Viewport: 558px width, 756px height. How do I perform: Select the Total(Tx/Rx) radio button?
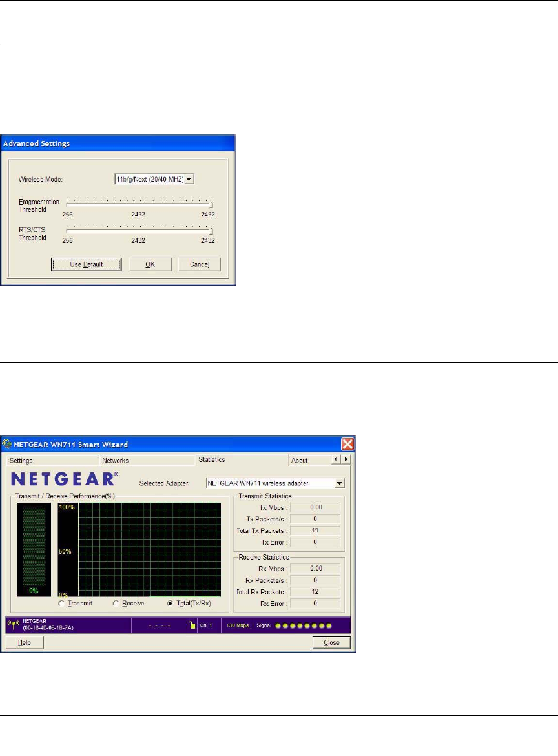[170, 603]
